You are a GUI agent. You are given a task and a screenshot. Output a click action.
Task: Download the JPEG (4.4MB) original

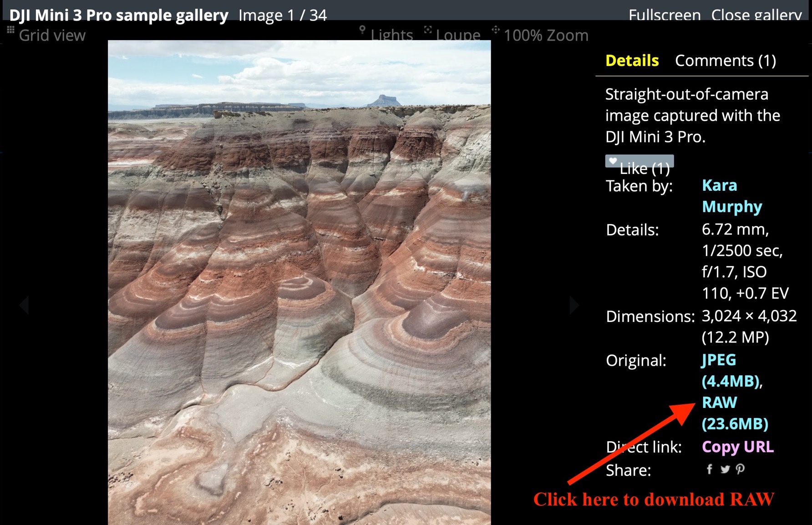[731, 370]
